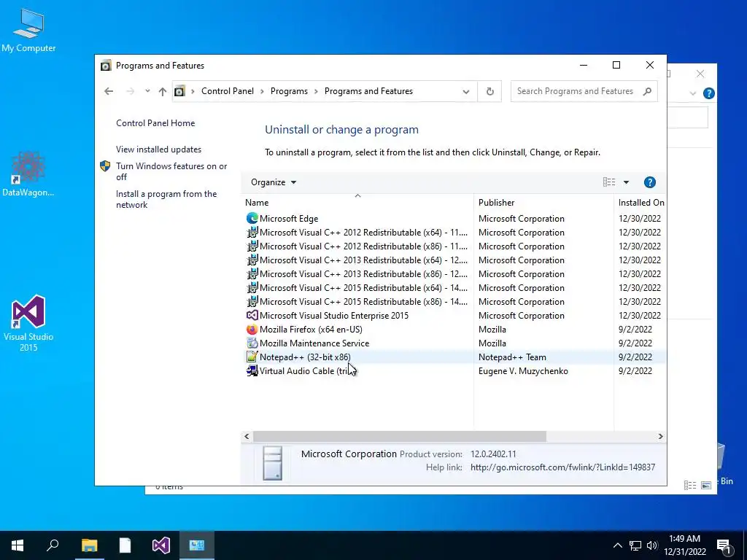Click the address bar Control Panel icon

click(179, 91)
